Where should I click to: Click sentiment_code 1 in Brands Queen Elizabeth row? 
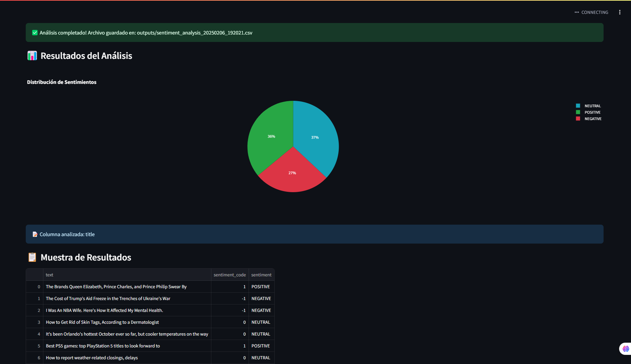230,287
